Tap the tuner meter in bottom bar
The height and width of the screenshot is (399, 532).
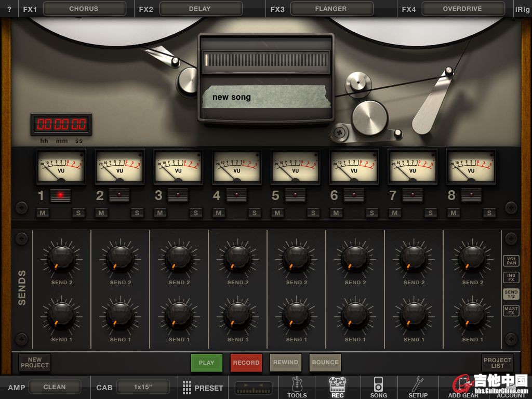pyautogui.click(x=254, y=388)
